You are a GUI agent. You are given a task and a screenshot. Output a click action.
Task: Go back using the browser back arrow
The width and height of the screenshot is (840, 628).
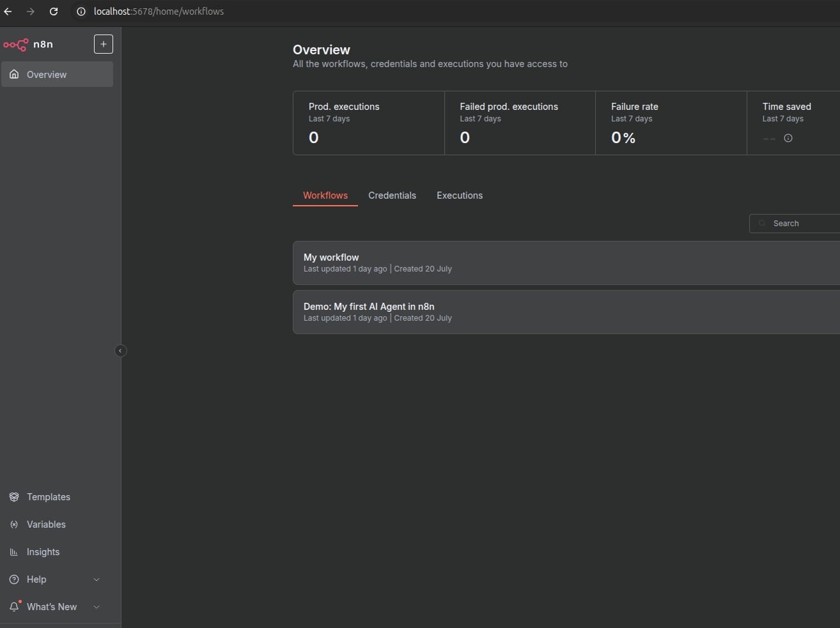pyautogui.click(x=8, y=11)
